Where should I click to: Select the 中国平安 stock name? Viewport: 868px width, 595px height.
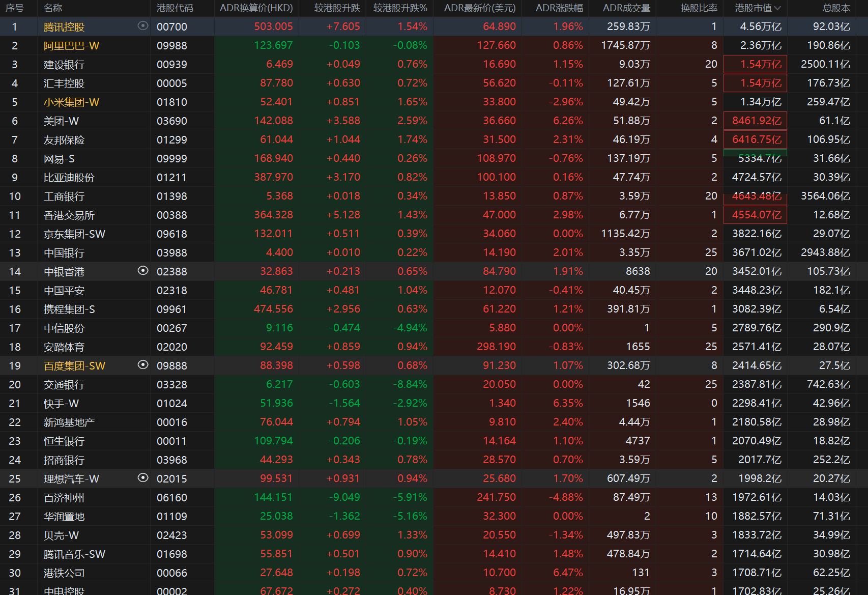64,290
